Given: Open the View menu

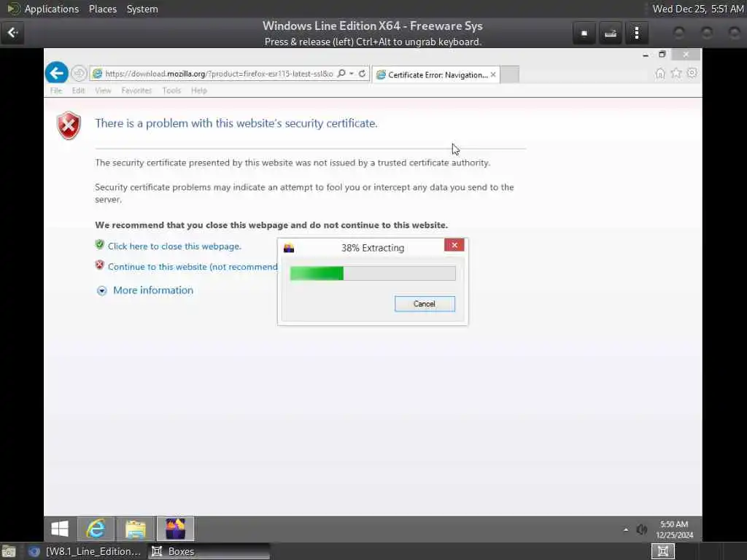Looking at the screenshot, I should 103,90.
